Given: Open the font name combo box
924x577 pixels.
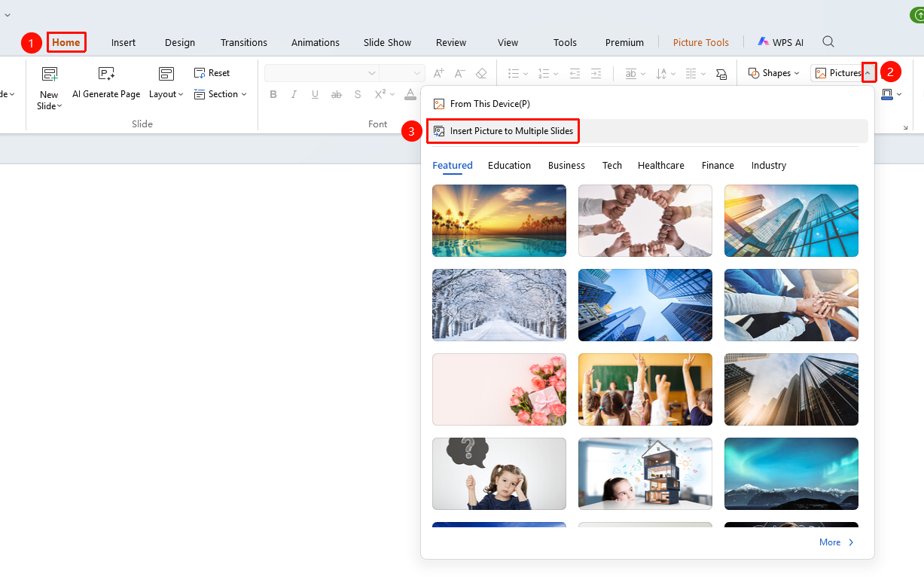Looking at the screenshot, I should coord(322,73).
